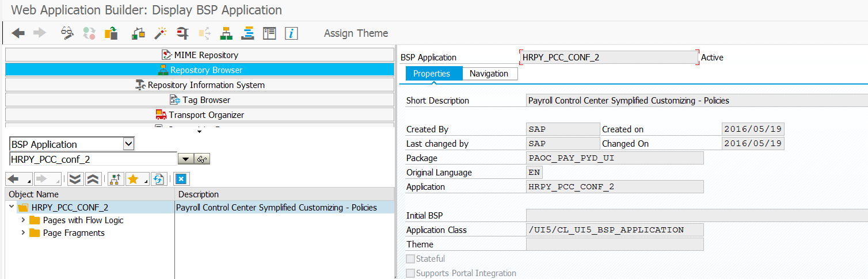Screen dimensions: 868x279
Task: Expand the Page Fragments folder
Action: click(23, 233)
